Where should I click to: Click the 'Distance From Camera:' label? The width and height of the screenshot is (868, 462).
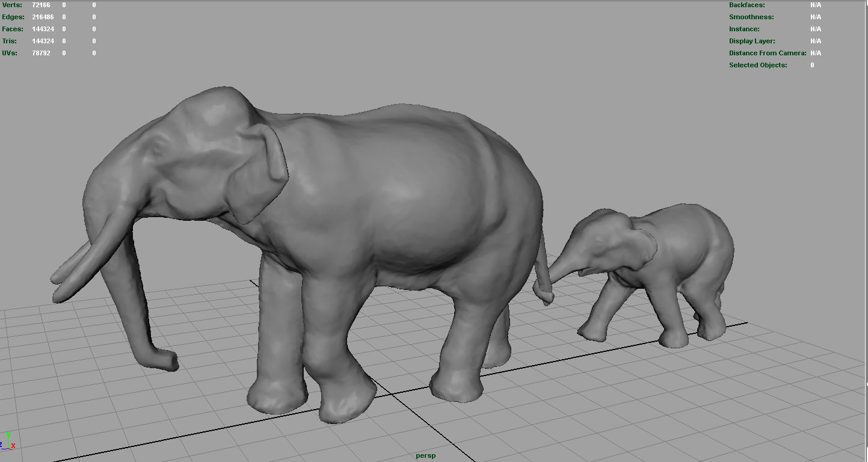pyautogui.click(x=768, y=53)
